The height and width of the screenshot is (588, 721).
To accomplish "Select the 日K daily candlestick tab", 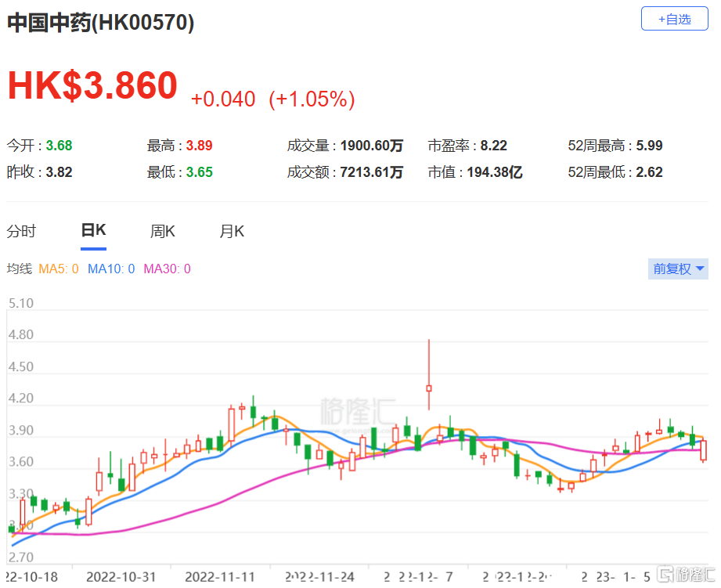I will click(x=93, y=230).
